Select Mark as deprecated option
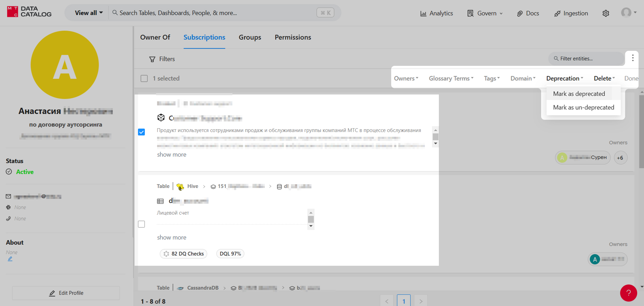The height and width of the screenshot is (306, 644). tap(579, 94)
